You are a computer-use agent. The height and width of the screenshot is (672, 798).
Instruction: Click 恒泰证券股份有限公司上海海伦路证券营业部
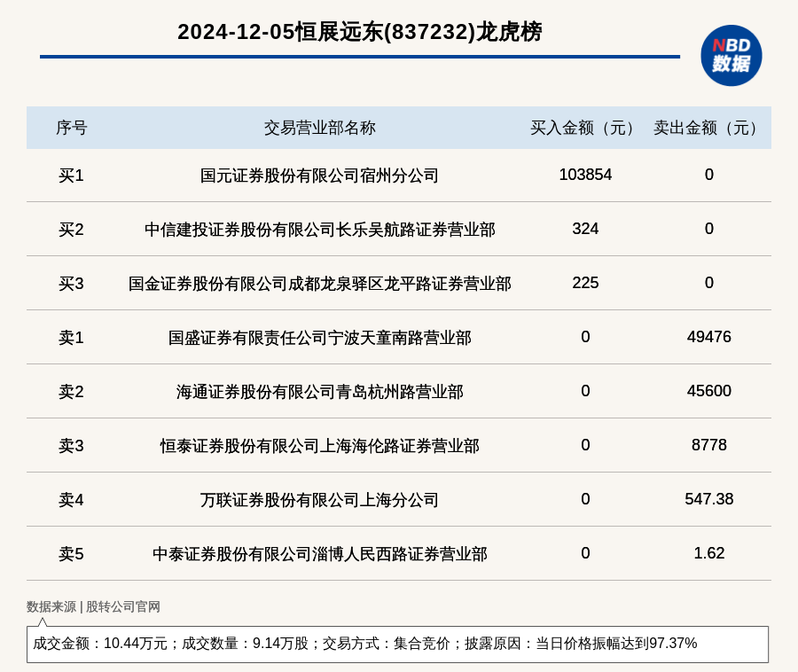319,446
